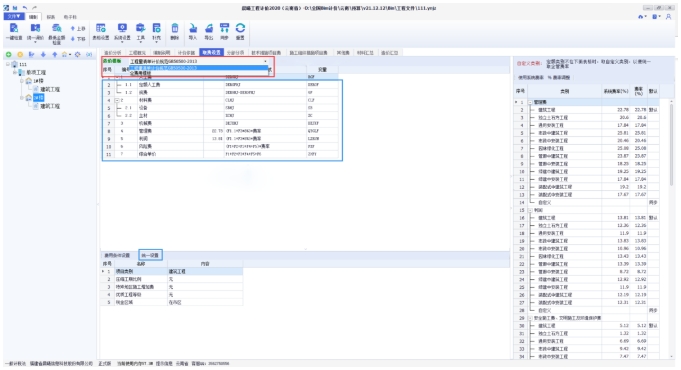Click the 导入 import icon

click(193, 29)
